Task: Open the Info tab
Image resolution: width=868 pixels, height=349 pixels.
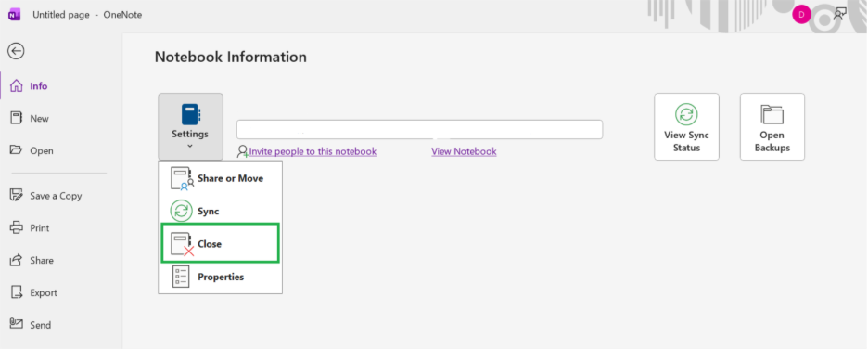Action: coord(31,86)
